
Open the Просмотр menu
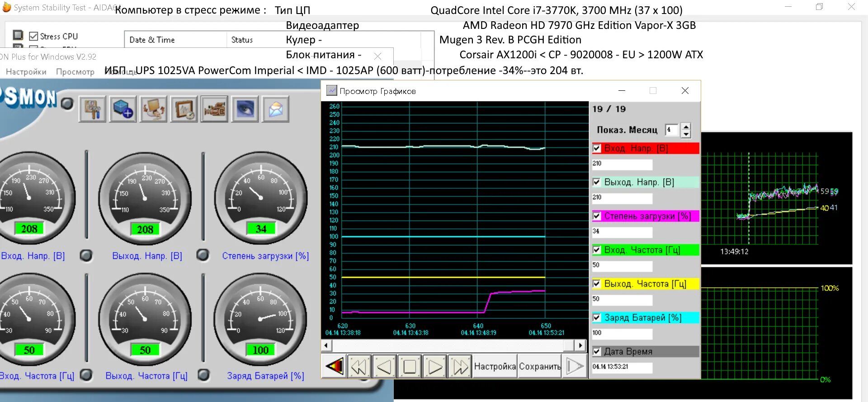click(x=75, y=72)
